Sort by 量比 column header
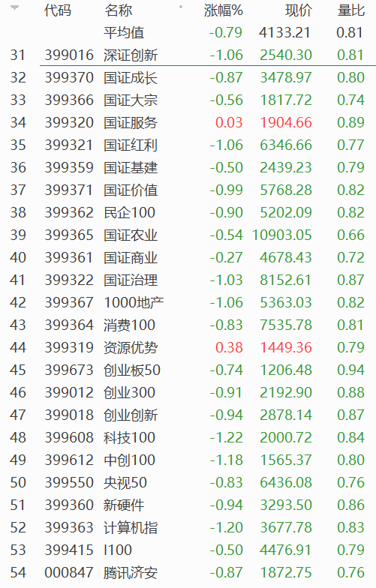 tap(351, 10)
